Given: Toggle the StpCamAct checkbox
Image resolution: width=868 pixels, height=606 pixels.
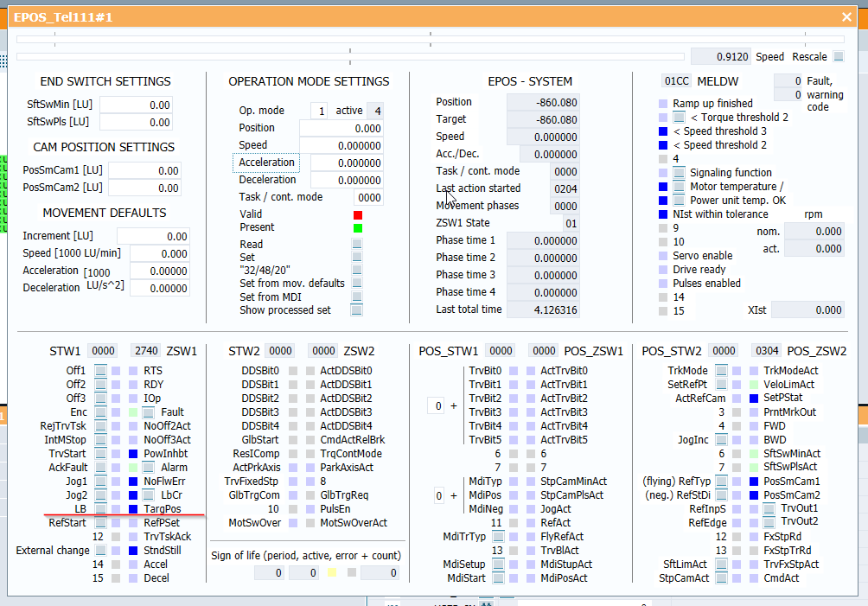Looking at the screenshot, I should [x=721, y=577].
